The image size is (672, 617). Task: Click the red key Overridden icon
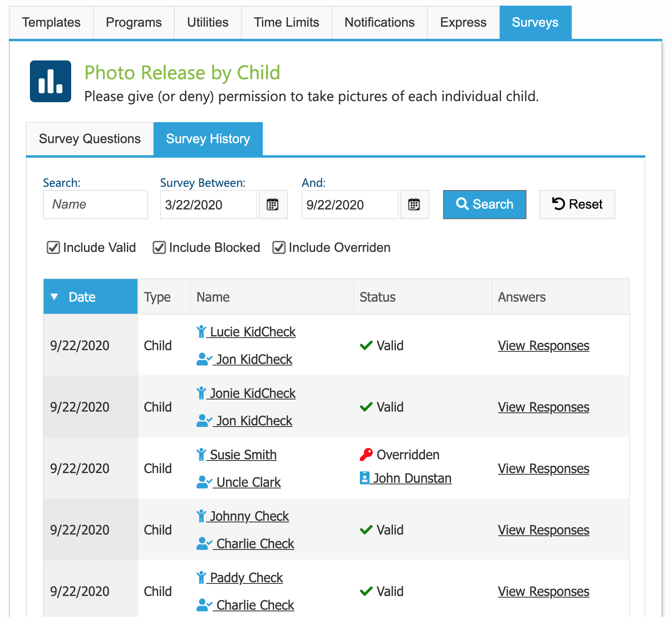[366, 453]
